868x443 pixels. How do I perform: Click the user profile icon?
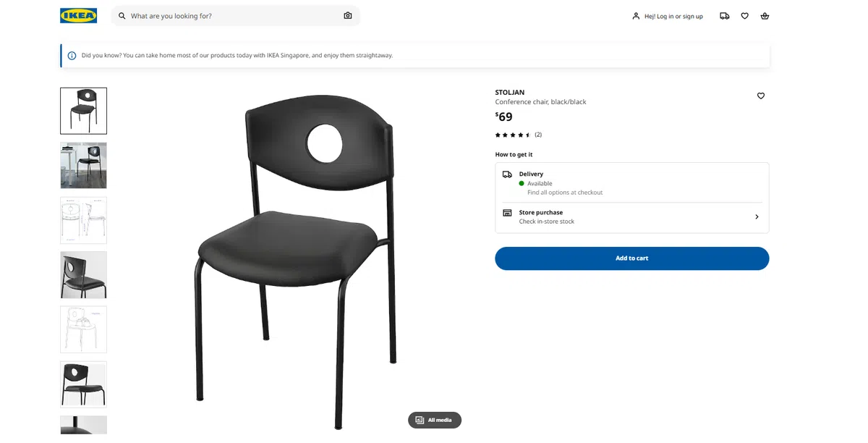636,16
